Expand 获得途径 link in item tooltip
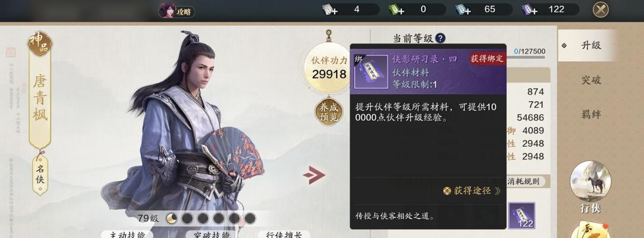The width and height of the screenshot is (644, 238). 472,191
